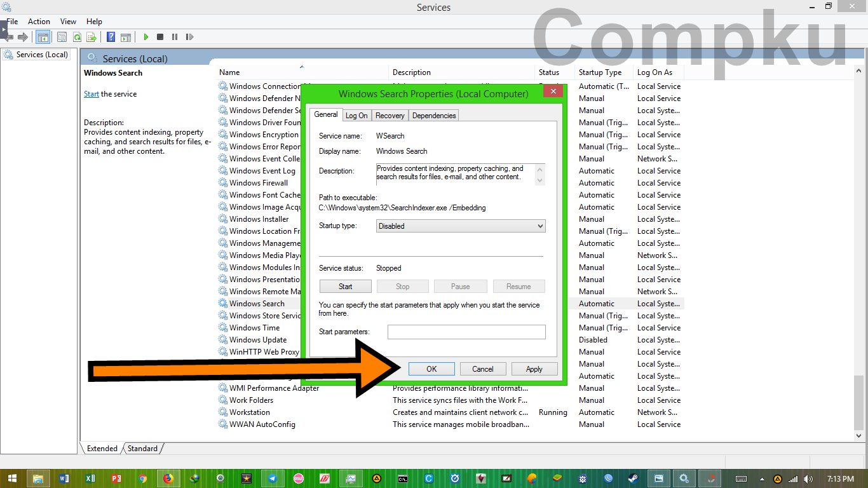Open the blue Help toolbar icon
Viewport: 868px width, 488px height.
pos(111,37)
